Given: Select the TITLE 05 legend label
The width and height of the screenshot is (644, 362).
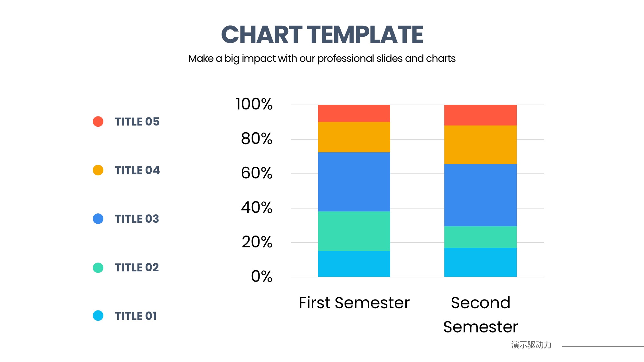Looking at the screenshot, I should pyautogui.click(x=137, y=122).
